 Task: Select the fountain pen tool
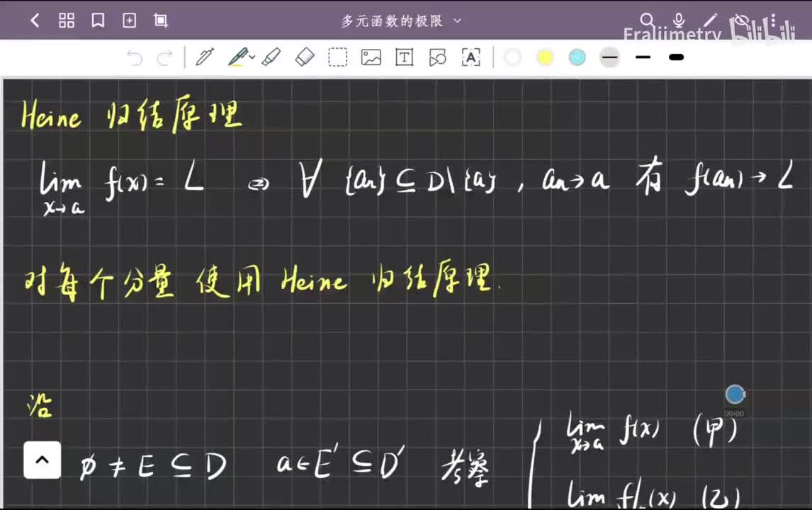pos(205,57)
